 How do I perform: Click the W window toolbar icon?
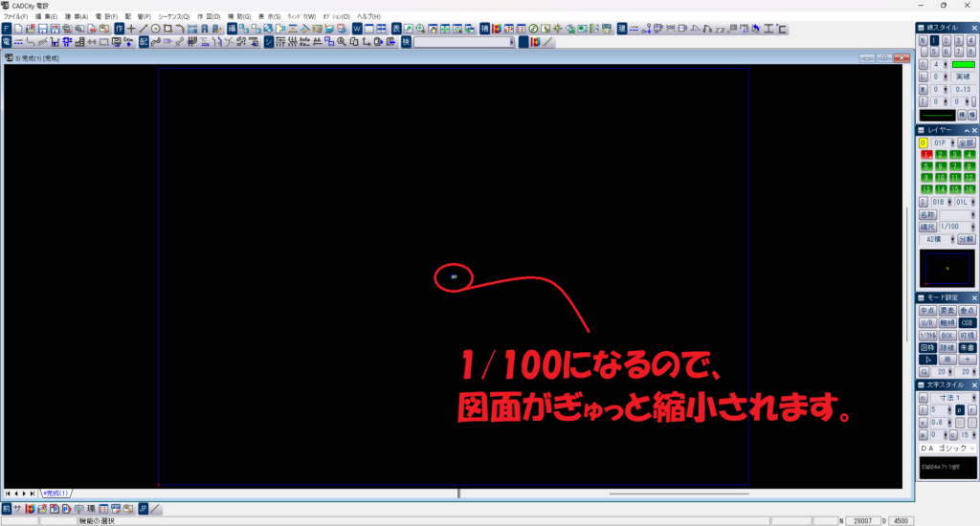[x=357, y=29]
